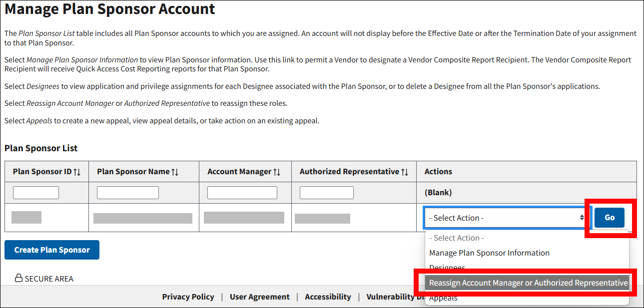Open the Select Action dropdown
644x308 pixels.
click(x=507, y=218)
